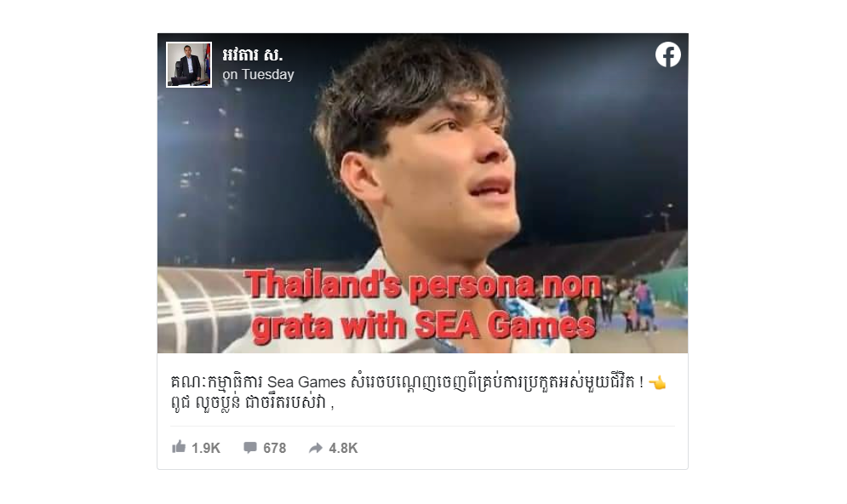The image size is (847, 504).
Task: Click the pointing hand emoji in caption
Action: pyautogui.click(x=657, y=383)
